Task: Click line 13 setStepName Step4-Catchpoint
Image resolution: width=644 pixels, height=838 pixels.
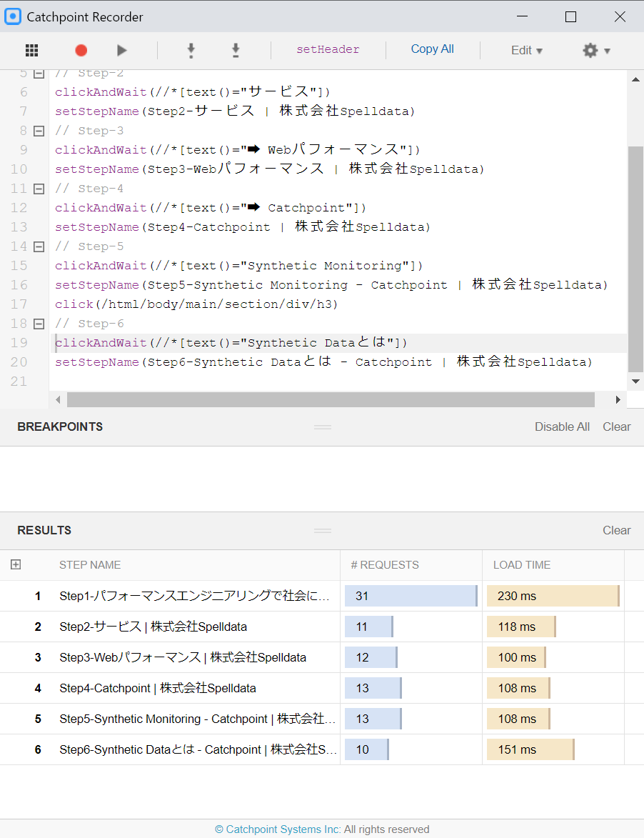Action: [243, 226]
